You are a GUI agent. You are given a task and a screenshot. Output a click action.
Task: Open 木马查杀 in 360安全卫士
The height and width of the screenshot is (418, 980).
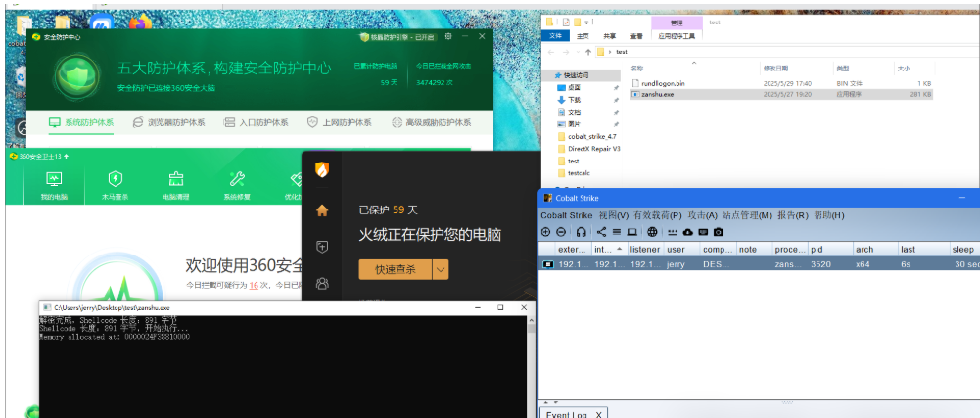point(115,186)
